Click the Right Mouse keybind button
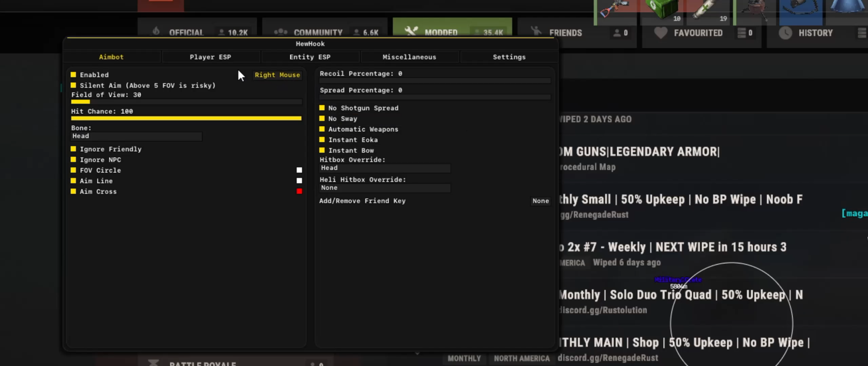Viewport: 868px width, 366px height. coord(277,75)
